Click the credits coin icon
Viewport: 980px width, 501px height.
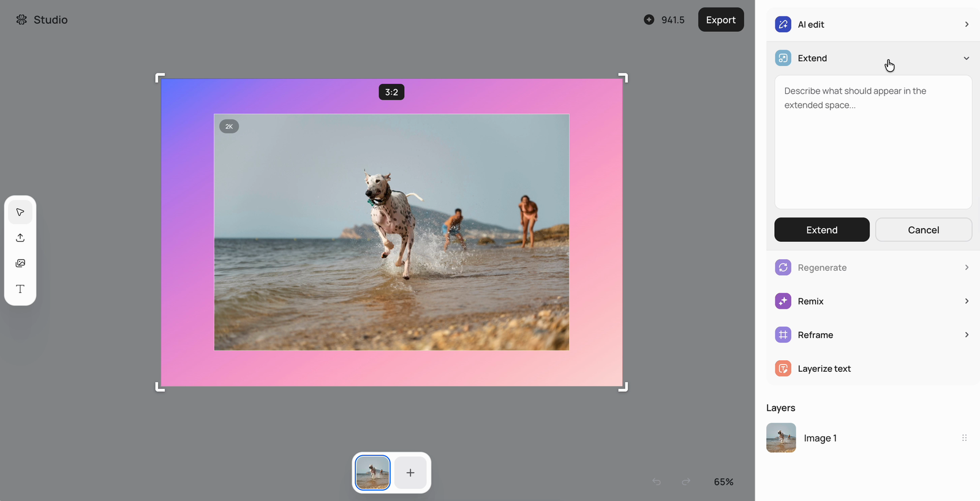649,20
